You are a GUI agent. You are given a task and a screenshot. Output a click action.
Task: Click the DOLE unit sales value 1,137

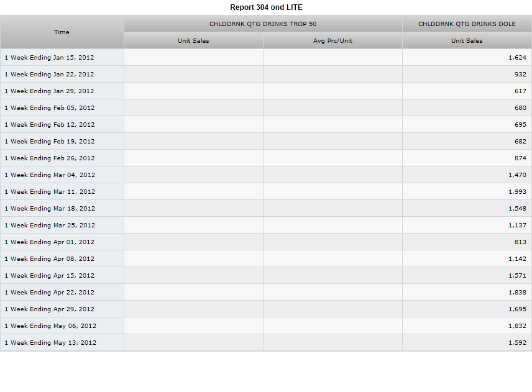coord(517,225)
